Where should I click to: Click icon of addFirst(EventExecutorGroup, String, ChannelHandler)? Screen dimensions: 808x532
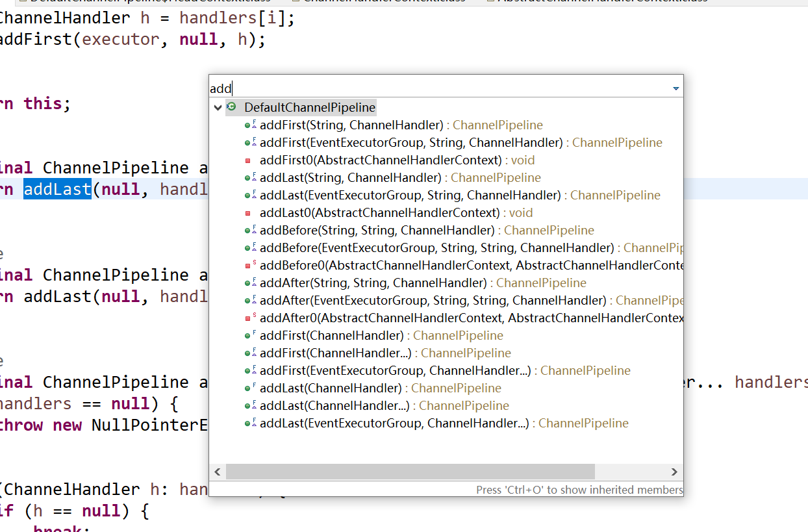(251, 142)
